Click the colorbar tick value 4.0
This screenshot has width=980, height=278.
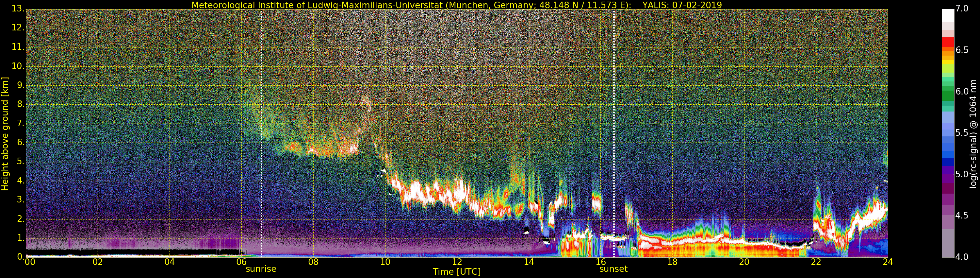pos(962,257)
